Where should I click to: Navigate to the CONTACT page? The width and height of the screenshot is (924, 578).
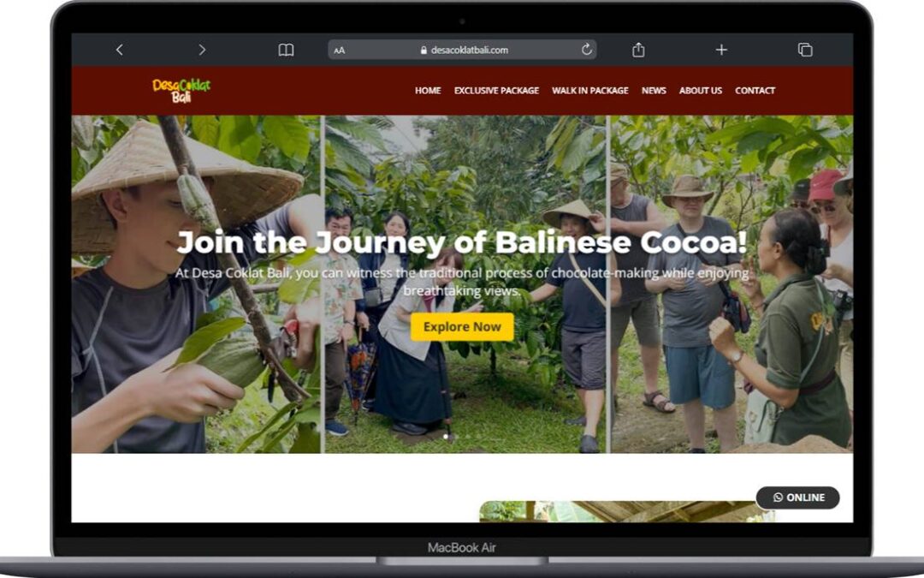point(755,91)
